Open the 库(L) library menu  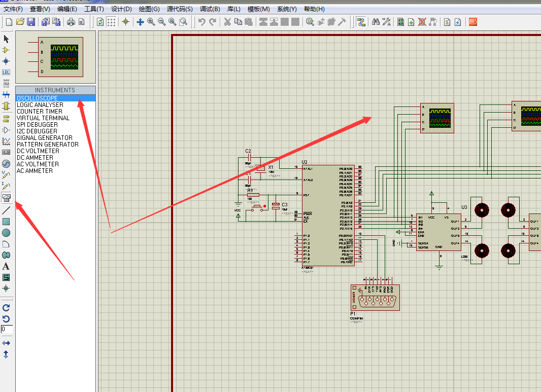click(234, 9)
